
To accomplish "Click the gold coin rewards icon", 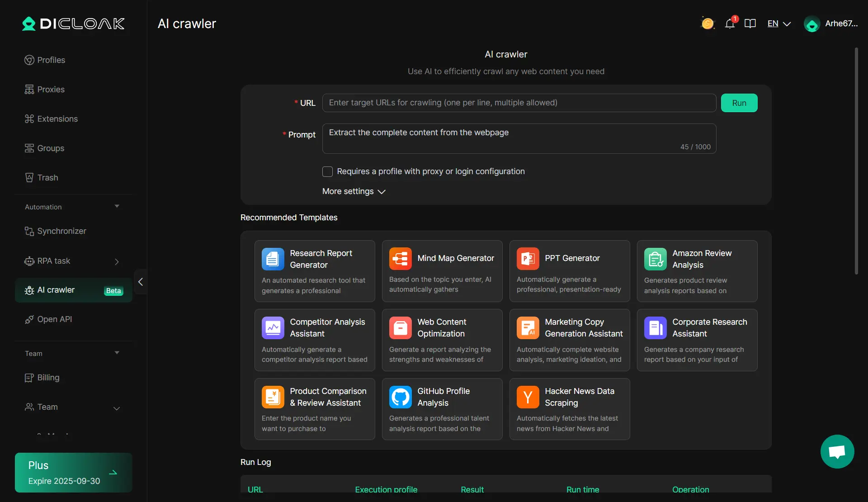I will 708,24.
